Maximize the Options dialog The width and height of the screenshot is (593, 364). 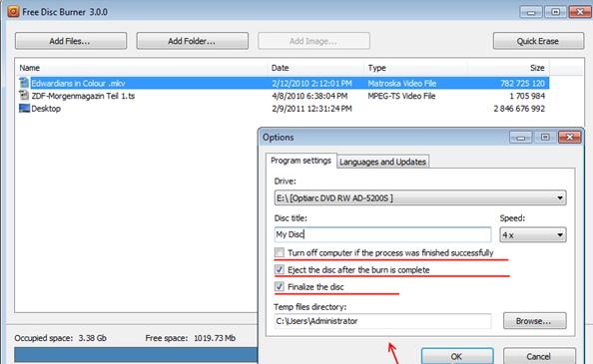point(545,137)
